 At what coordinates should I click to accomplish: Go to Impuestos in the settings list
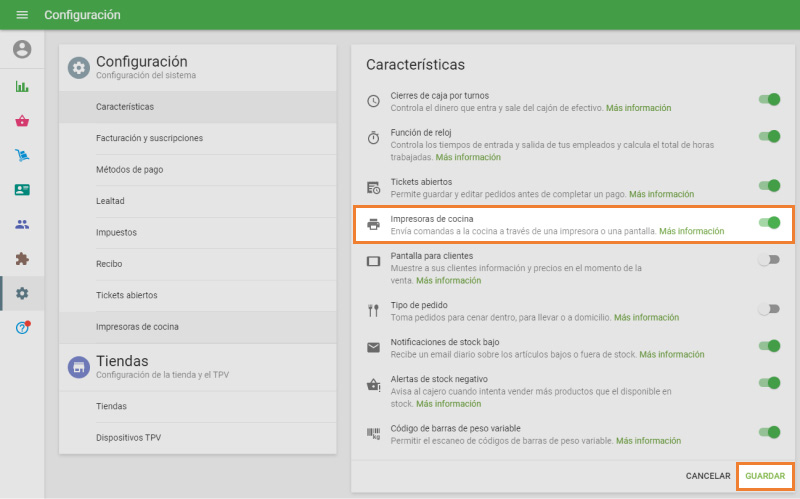pyautogui.click(x=116, y=233)
